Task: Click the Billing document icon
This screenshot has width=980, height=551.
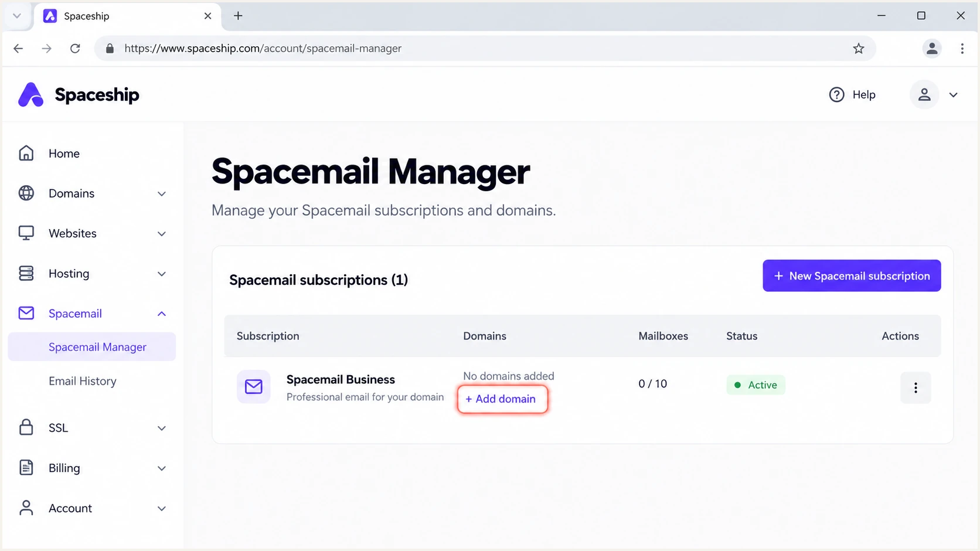Action: pyautogui.click(x=26, y=467)
